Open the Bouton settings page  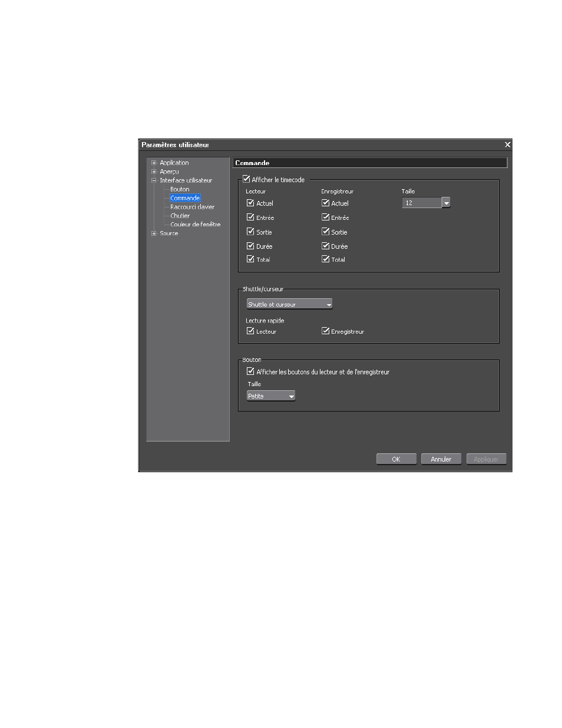tap(180, 189)
